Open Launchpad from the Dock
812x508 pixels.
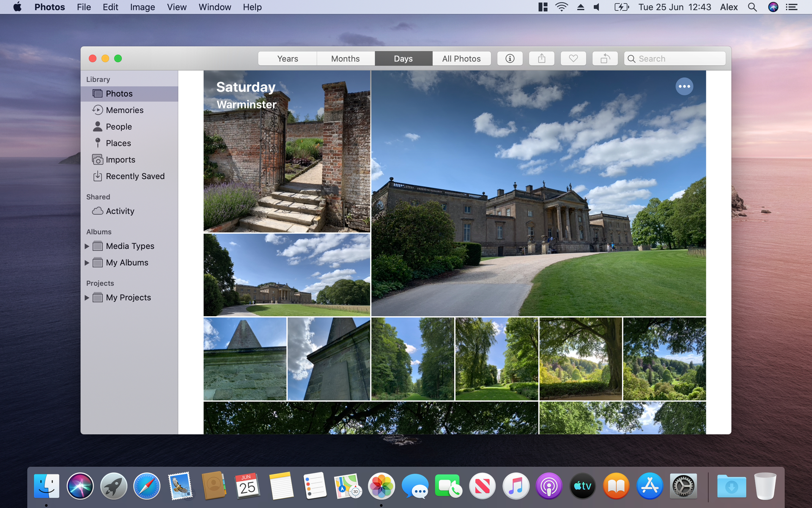114,486
